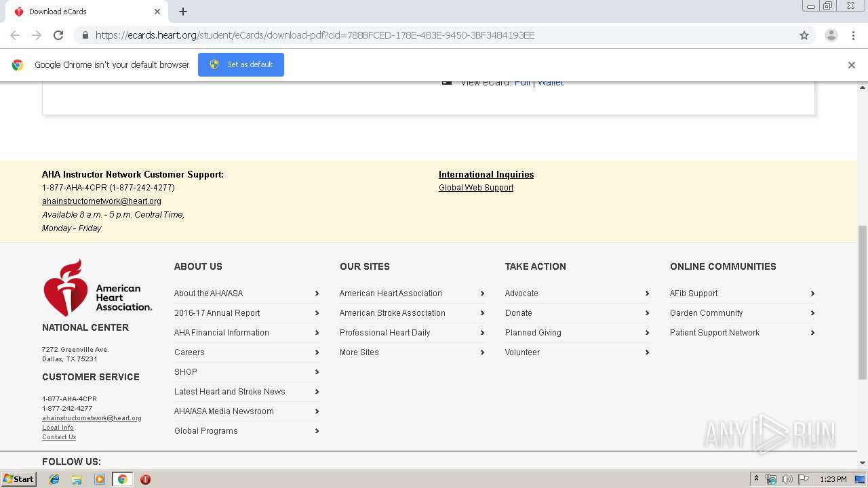Click the arrow next to 2016-17 Annual Report
Screen dimensions: 868x488
[317, 313]
